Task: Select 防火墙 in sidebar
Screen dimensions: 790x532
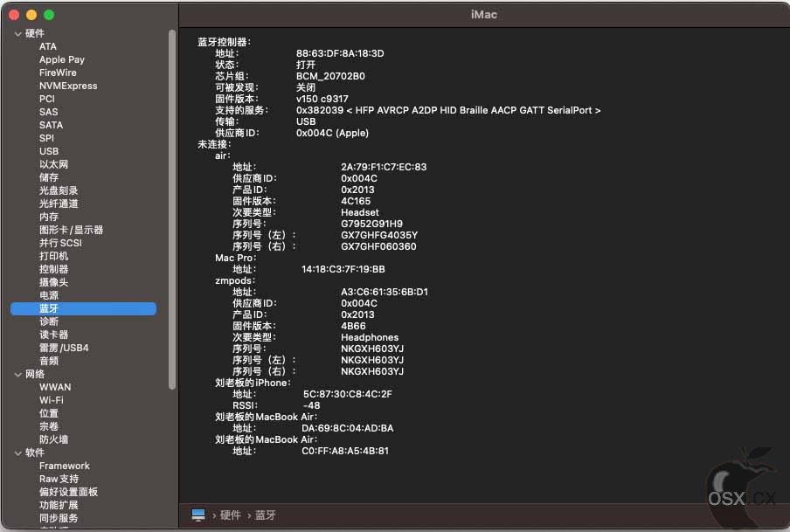Action: (x=53, y=439)
